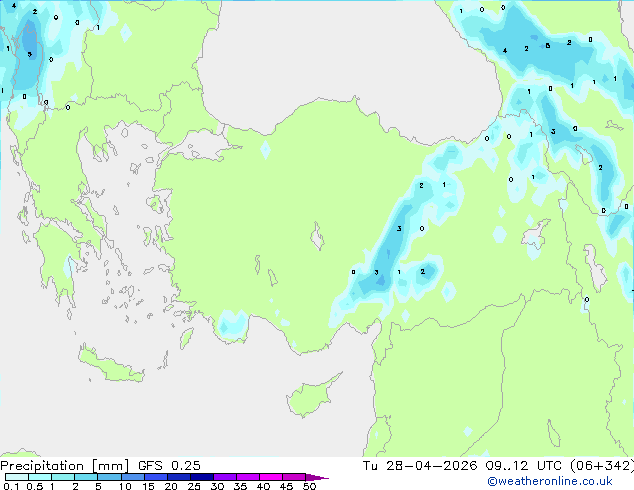
Task: Click the '10' legend scale value
Action: pyautogui.click(x=125, y=486)
